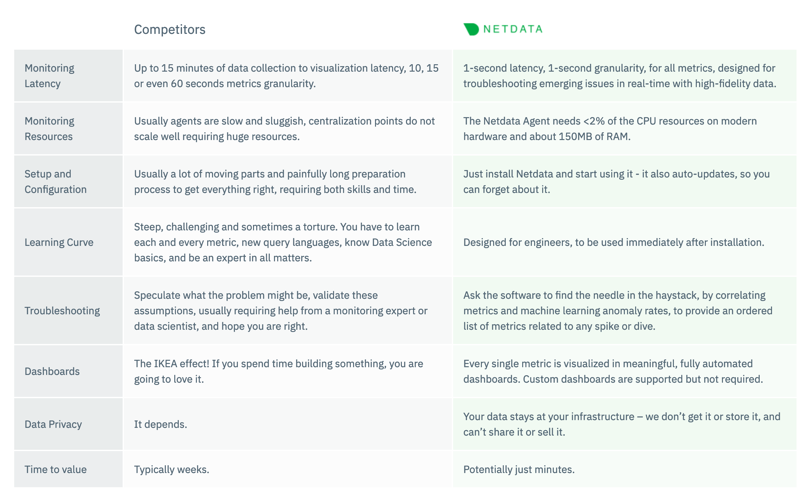
Task: Click the IKEA effect dashboards description
Action: pos(278,371)
